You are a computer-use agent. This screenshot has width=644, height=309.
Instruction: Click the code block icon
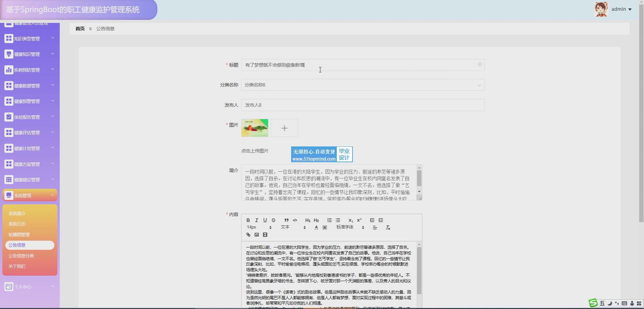(x=295, y=220)
